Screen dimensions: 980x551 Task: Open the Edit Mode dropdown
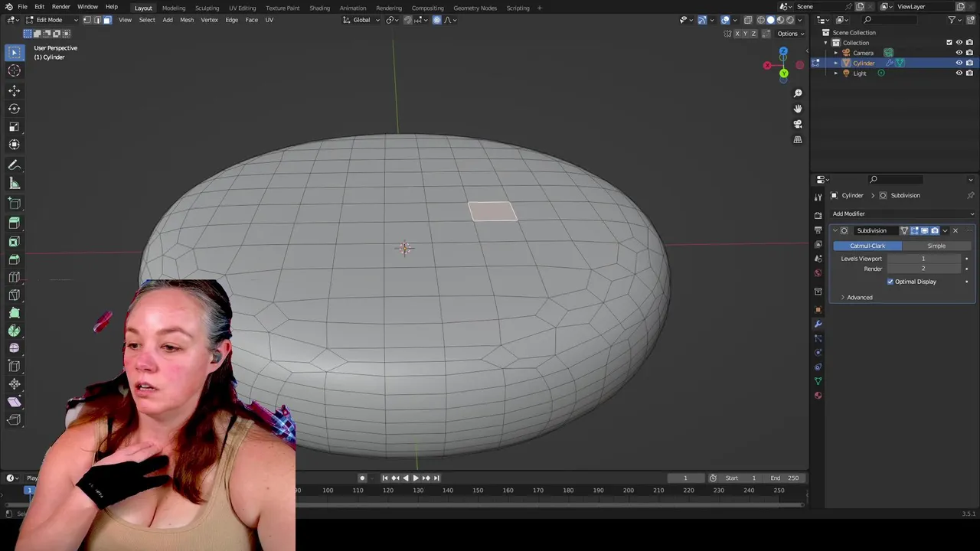coord(52,20)
